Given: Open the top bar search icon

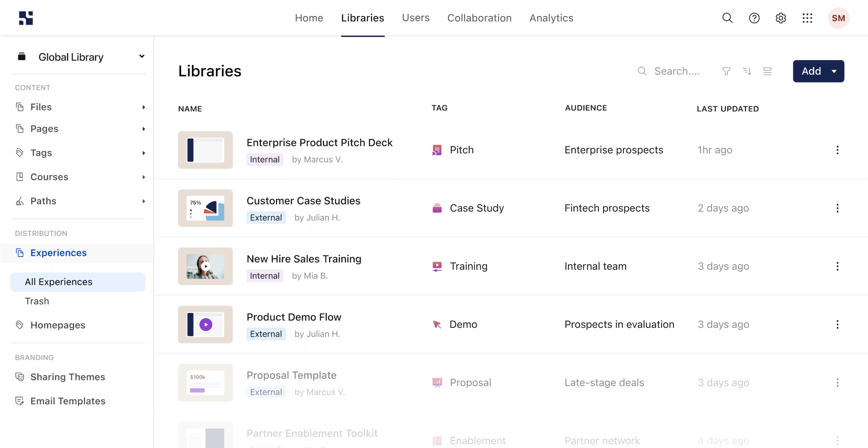Looking at the screenshot, I should pos(727,18).
